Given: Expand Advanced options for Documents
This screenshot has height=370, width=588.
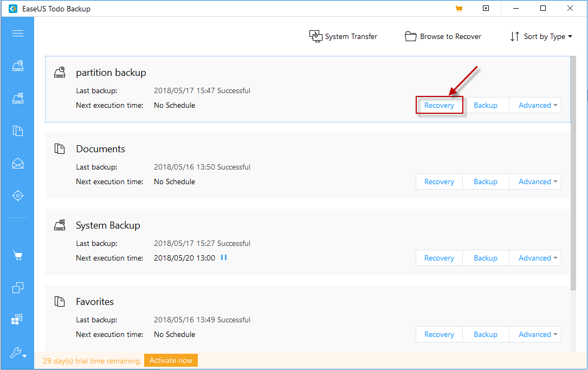Looking at the screenshot, I should tap(535, 182).
